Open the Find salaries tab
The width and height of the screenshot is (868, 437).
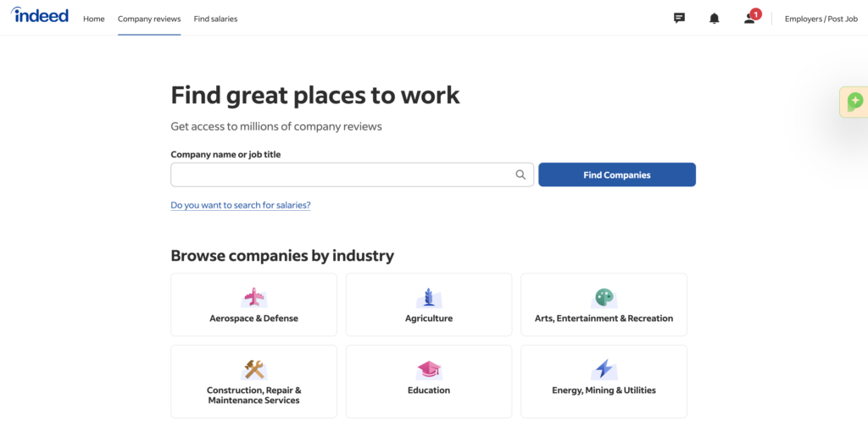215,19
